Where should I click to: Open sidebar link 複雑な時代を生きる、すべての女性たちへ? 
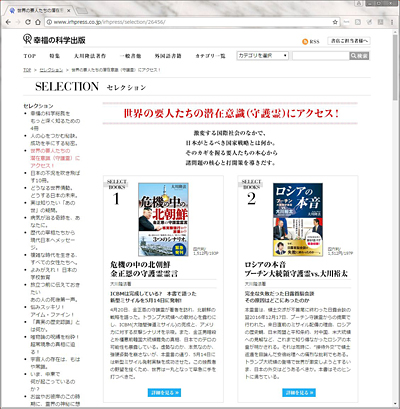point(54,259)
